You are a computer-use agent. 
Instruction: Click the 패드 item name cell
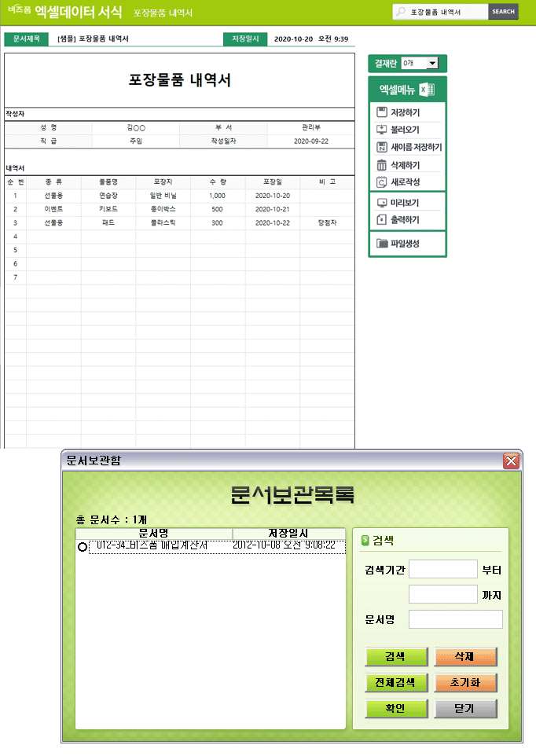click(108, 222)
